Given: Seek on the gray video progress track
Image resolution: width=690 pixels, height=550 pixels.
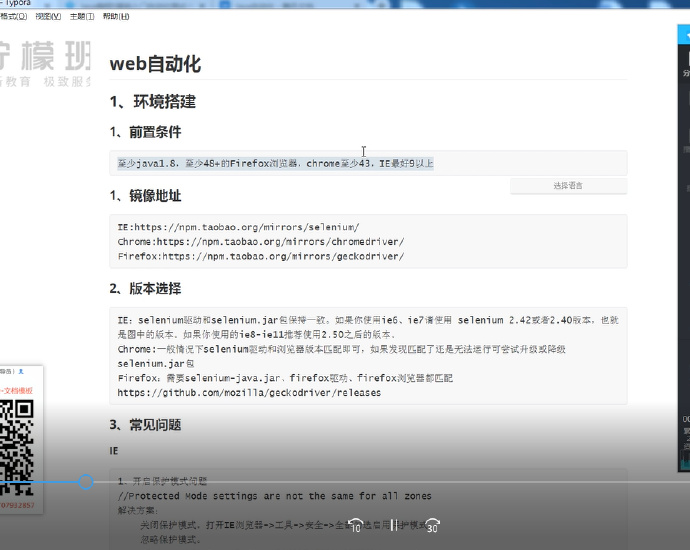Looking at the screenshot, I should click(x=392, y=482).
